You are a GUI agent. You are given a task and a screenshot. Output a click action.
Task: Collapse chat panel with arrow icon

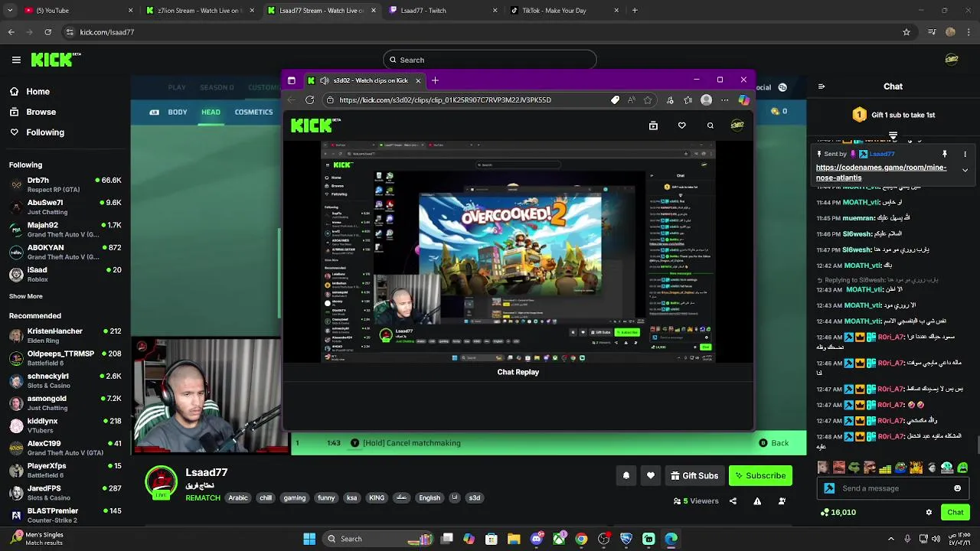click(x=822, y=86)
